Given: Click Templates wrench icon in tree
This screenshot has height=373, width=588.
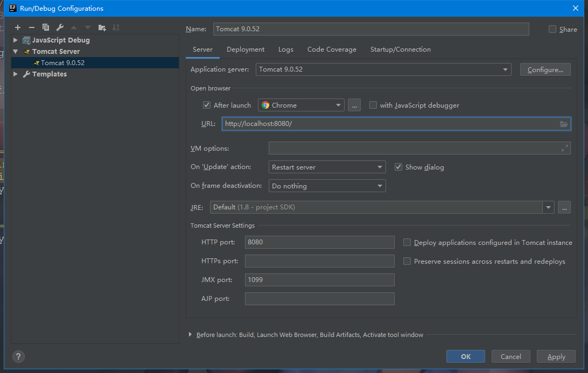Looking at the screenshot, I should 26,74.
